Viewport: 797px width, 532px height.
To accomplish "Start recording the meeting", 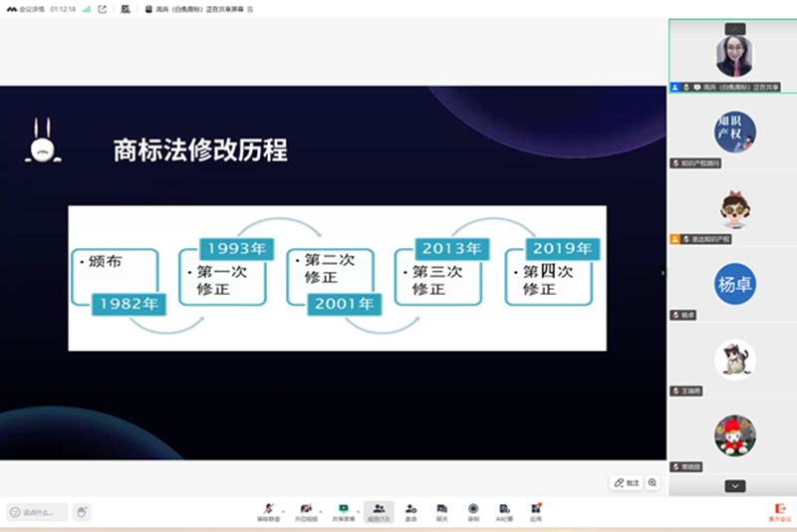I will [473, 510].
